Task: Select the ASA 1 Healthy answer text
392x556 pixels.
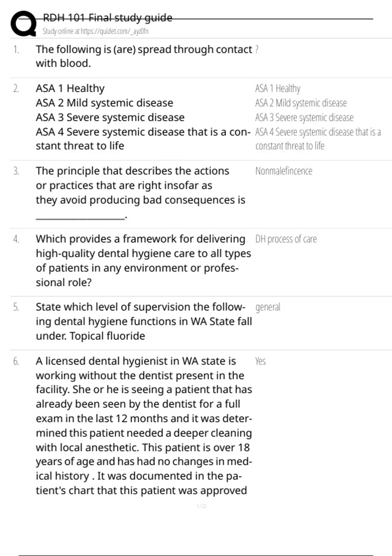Action: click(x=278, y=88)
